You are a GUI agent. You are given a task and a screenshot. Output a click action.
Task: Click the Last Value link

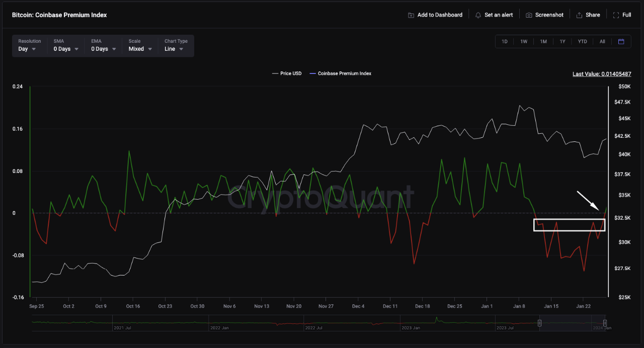[x=602, y=74]
